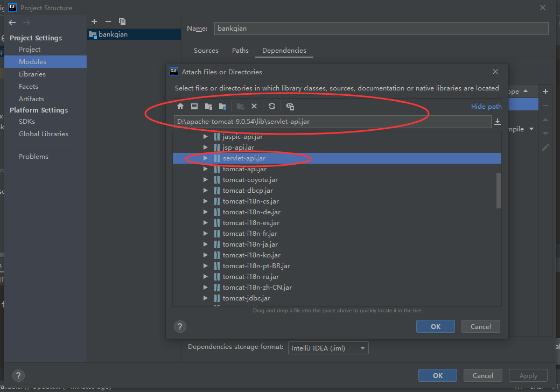Open help in Project Structure window
560x392 pixels.
pyautogui.click(x=18, y=375)
